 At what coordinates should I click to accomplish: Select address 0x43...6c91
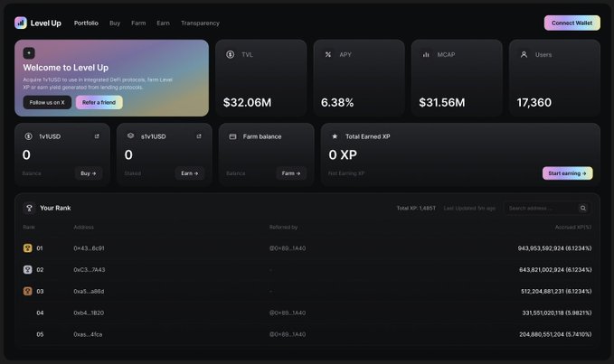[x=89, y=248]
